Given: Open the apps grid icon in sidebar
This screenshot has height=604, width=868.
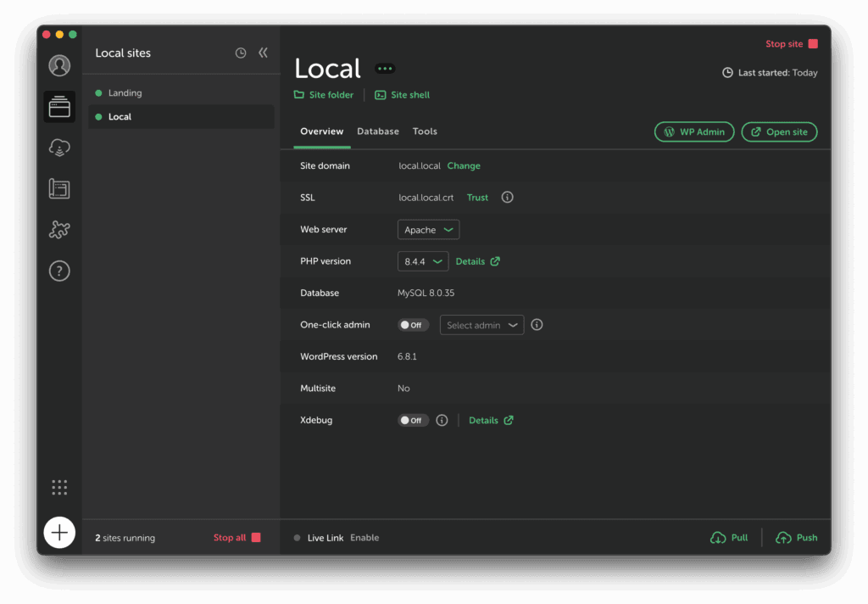Looking at the screenshot, I should point(59,487).
